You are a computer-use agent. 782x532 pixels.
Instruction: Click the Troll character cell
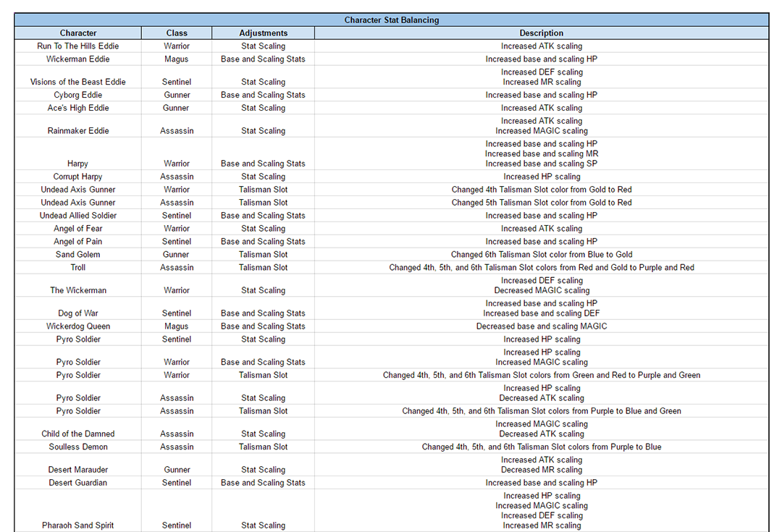tap(78, 268)
